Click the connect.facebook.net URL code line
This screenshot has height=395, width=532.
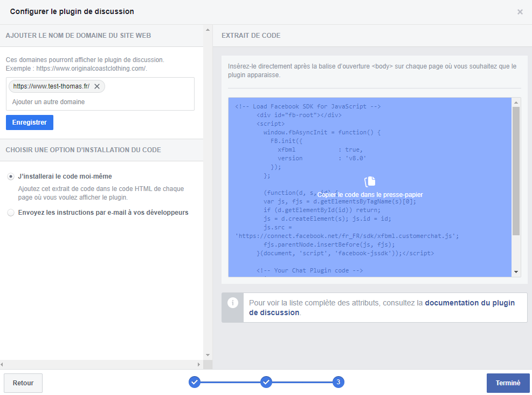pyautogui.click(x=347, y=236)
